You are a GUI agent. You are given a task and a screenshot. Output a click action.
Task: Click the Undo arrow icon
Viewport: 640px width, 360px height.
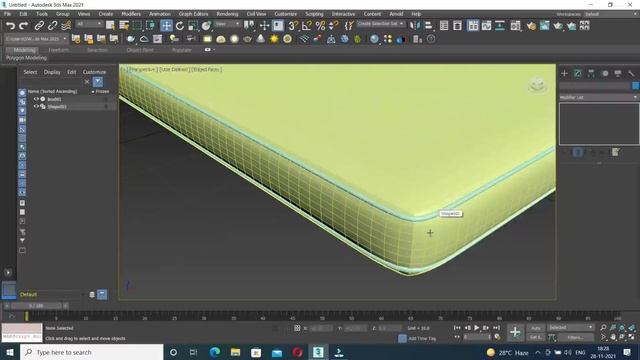[x=10, y=26]
